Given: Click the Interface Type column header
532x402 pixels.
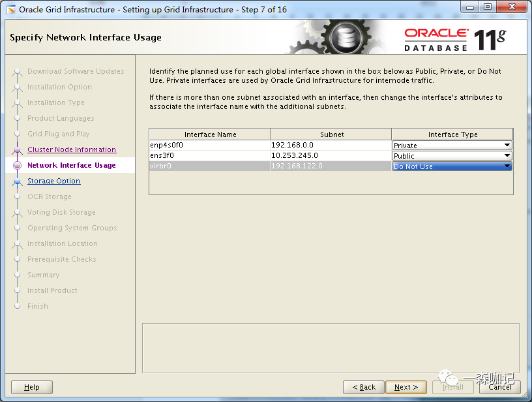Looking at the screenshot, I should point(452,134).
